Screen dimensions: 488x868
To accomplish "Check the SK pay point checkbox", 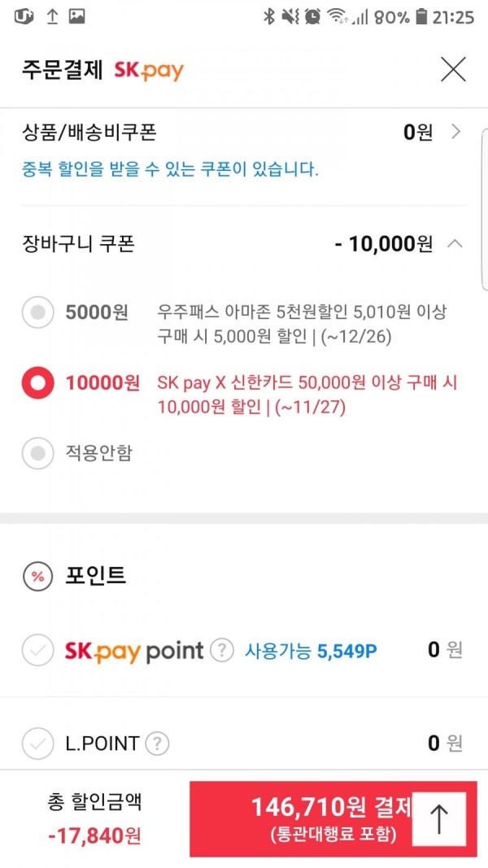I will click(x=37, y=651).
